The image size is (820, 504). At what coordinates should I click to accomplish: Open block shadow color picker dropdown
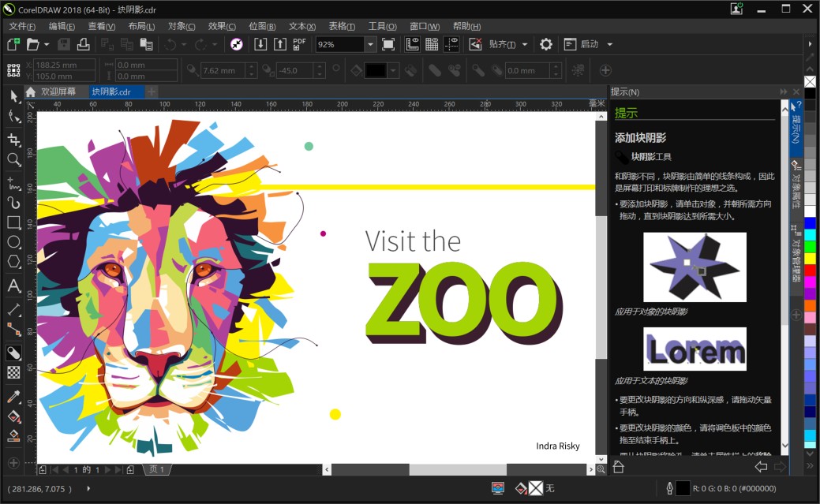point(393,70)
